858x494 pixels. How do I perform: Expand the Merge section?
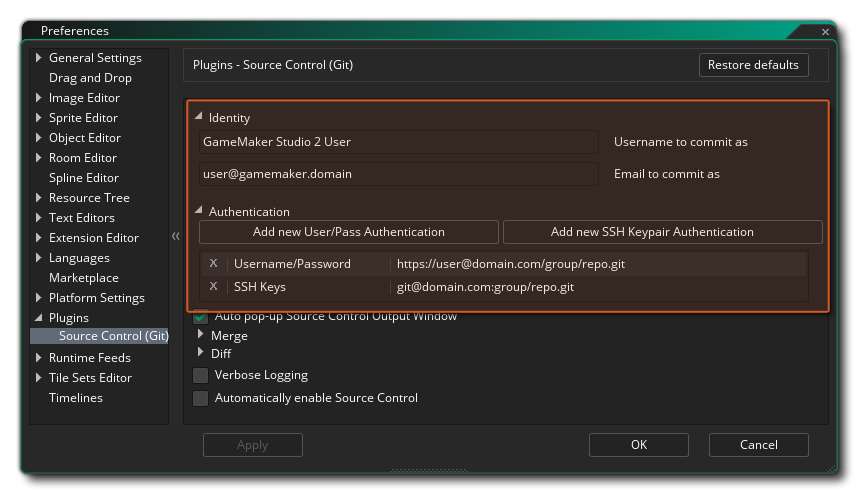pos(201,335)
